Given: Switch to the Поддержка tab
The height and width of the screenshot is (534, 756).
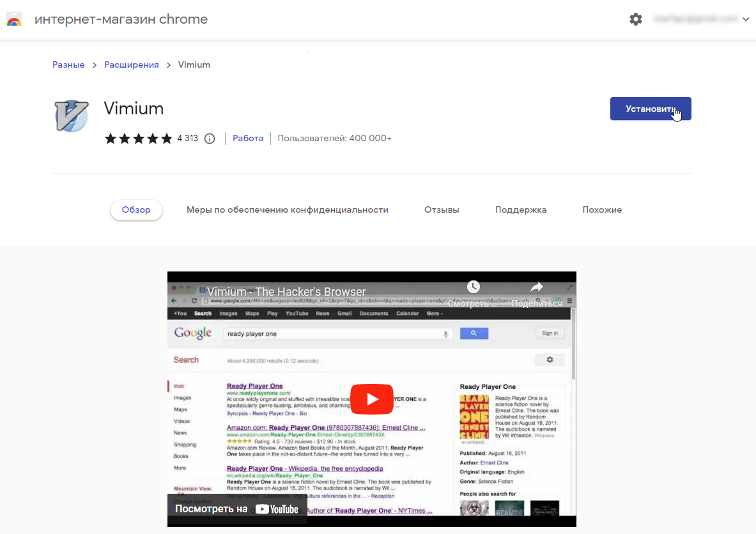Looking at the screenshot, I should (x=521, y=210).
